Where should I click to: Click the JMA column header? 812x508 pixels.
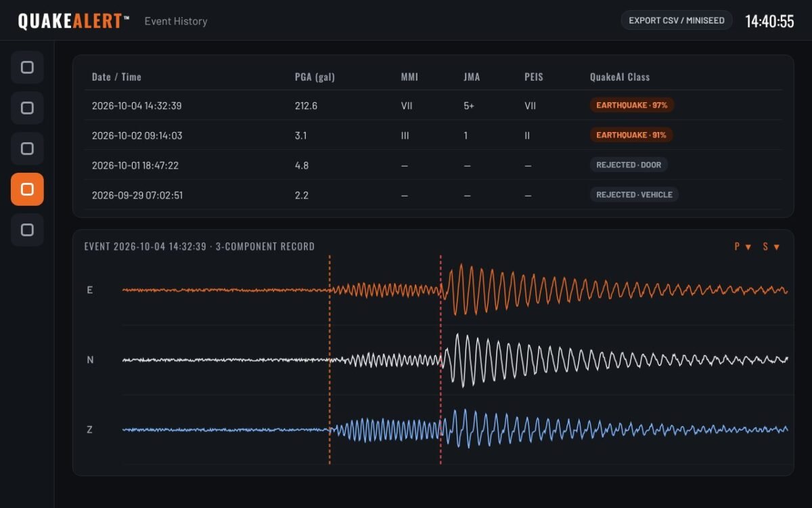click(472, 77)
